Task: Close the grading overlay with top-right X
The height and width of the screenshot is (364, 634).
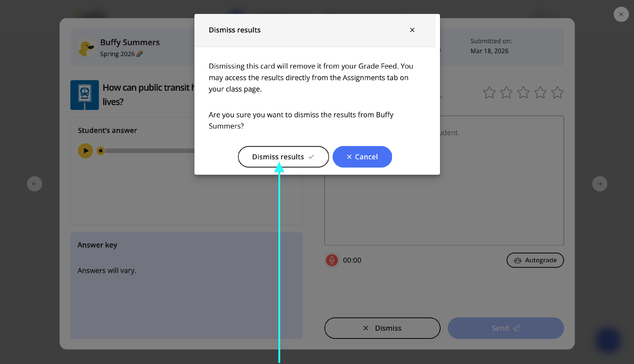Action: [x=621, y=14]
